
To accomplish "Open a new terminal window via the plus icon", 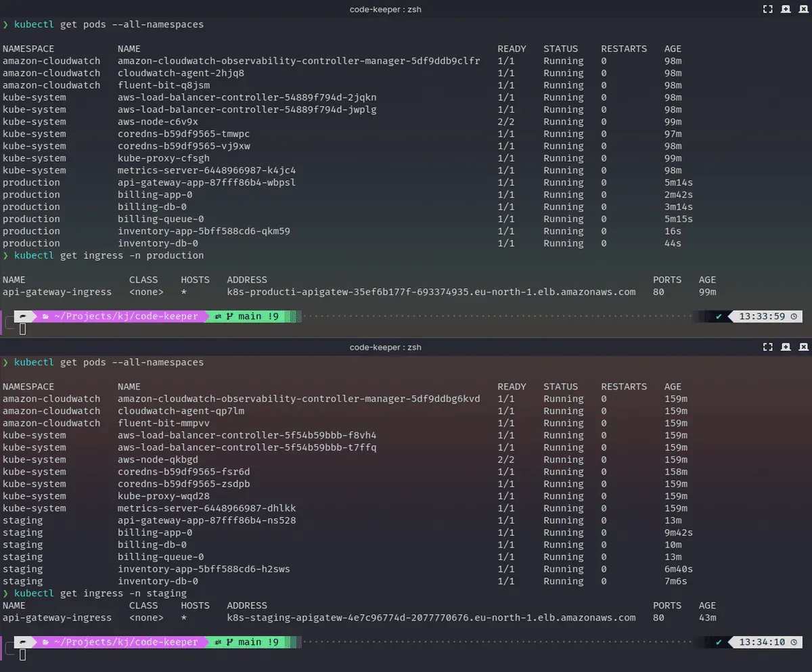I will (x=785, y=9).
